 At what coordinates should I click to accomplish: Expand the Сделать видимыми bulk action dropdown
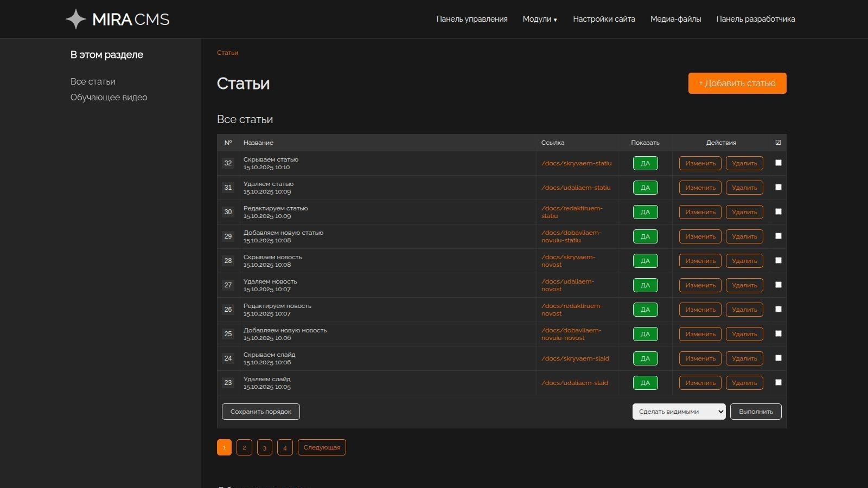coord(679,412)
